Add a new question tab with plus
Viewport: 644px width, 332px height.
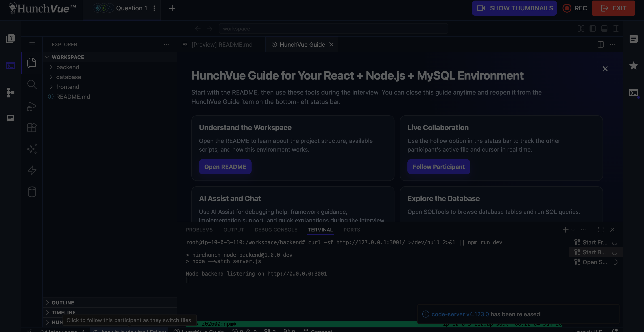(x=172, y=8)
